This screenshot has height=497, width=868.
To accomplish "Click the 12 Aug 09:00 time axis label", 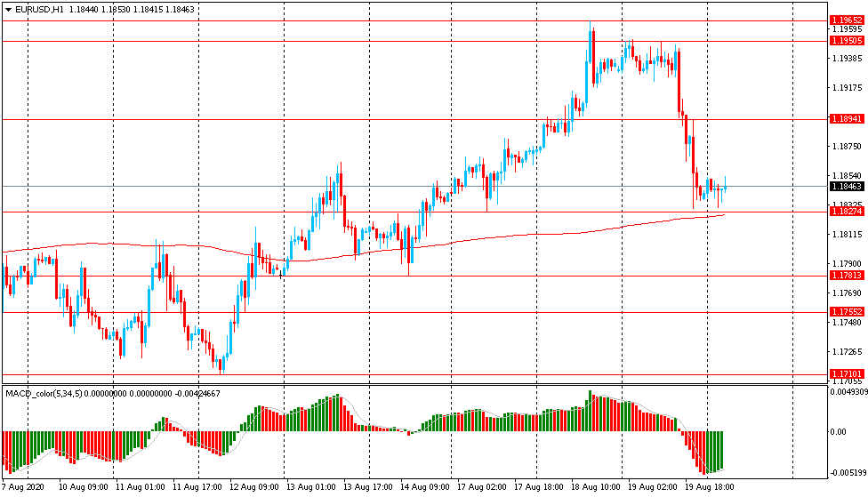I will [254, 487].
